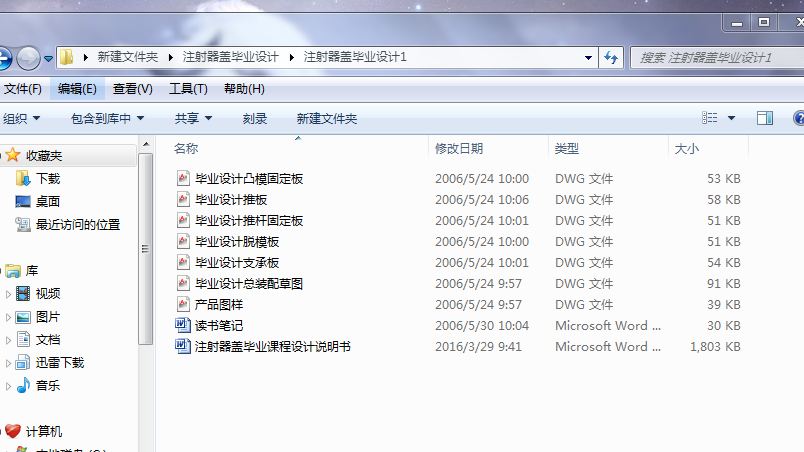The image size is (804, 452).
Task: Click the navigation pane scrollbar thumb
Action: coord(146,249)
